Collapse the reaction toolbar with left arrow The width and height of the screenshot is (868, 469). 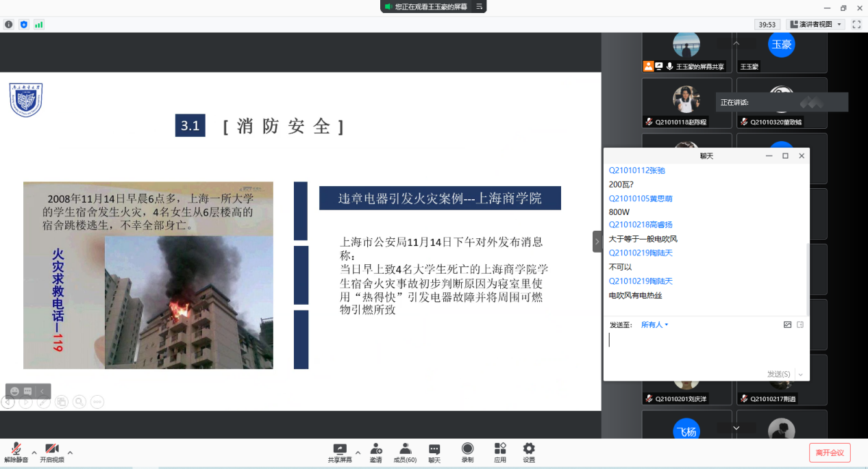42,391
